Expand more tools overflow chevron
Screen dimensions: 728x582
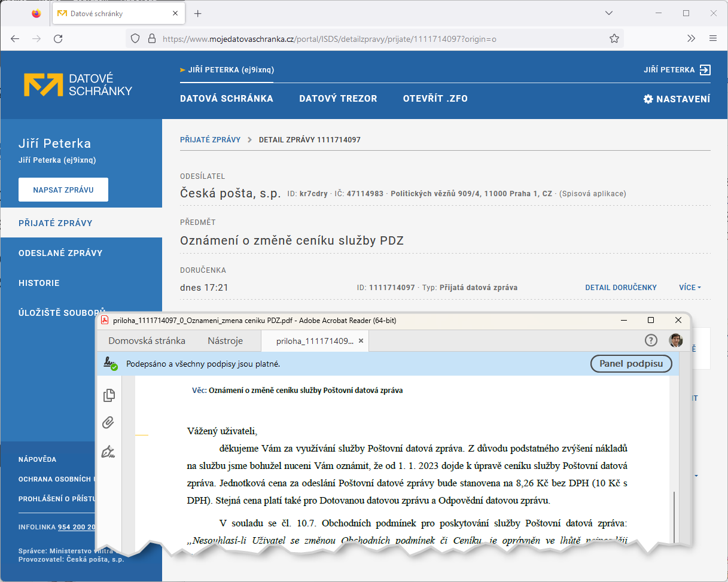[x=692, y=38]
